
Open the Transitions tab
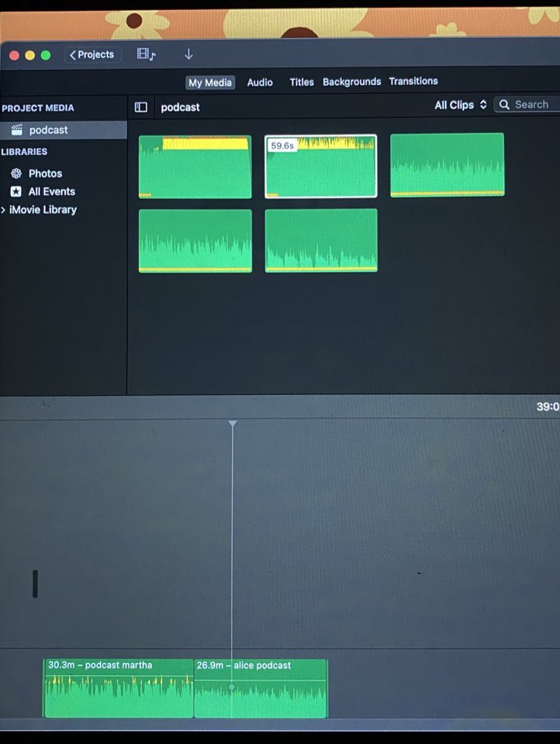pyautogui.click(x=413, y=81)
